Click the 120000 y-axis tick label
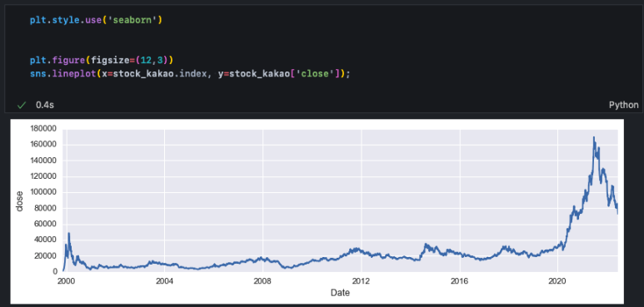This screenshot has width=644, height=307. 43,176
